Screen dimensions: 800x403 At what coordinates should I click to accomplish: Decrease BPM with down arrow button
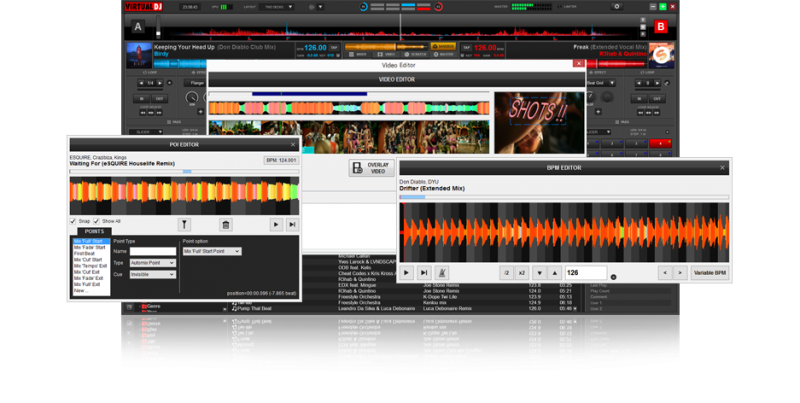tap(539, 273)
